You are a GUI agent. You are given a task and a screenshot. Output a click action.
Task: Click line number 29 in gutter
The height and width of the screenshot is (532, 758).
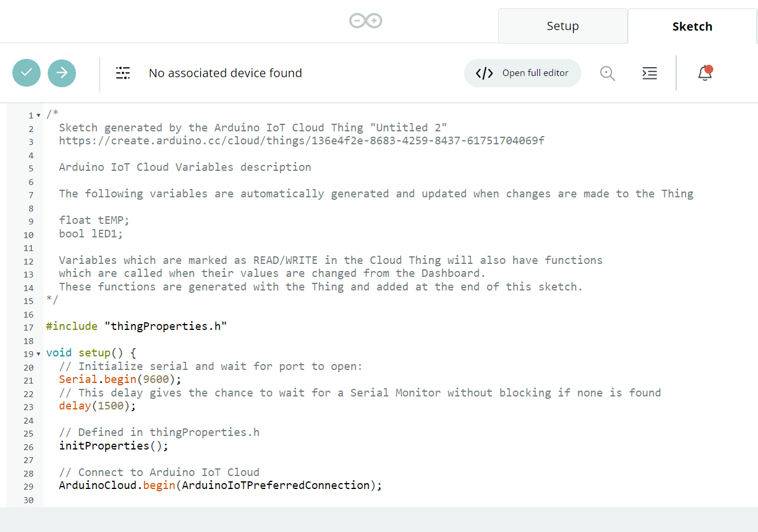click(x=28, y=486)
